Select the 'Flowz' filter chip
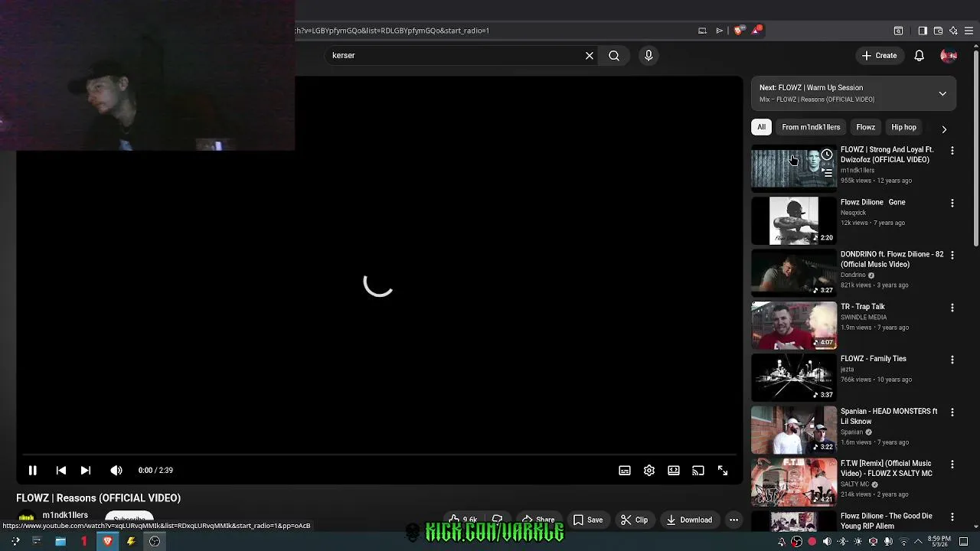This screenshot has height=551, width=980. click(866, 127)
